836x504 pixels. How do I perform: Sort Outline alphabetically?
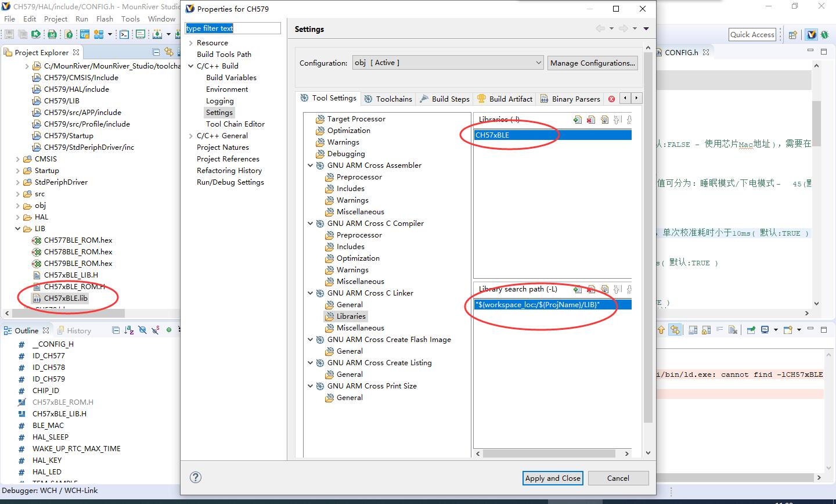click(x=129, y=330)
